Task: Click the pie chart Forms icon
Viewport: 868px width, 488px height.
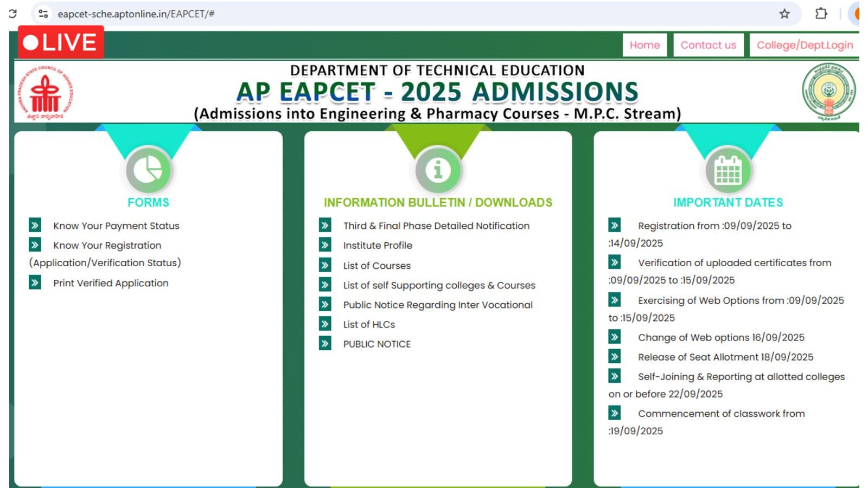Action: (148, 170)
